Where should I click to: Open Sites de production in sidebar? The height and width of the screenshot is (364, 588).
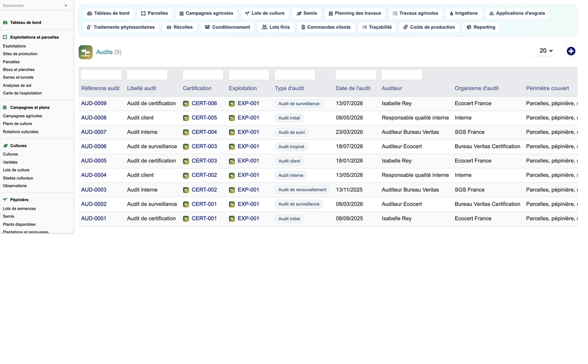20,54
